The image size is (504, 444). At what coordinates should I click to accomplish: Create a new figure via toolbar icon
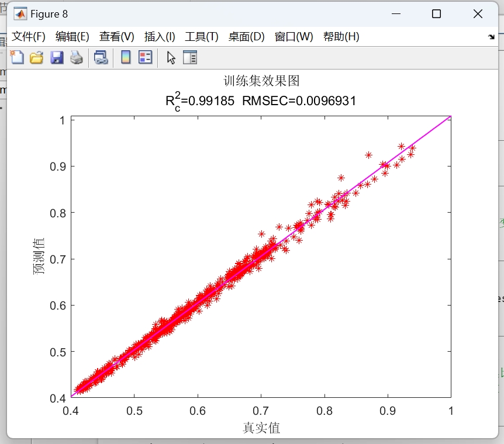[17, 57]
